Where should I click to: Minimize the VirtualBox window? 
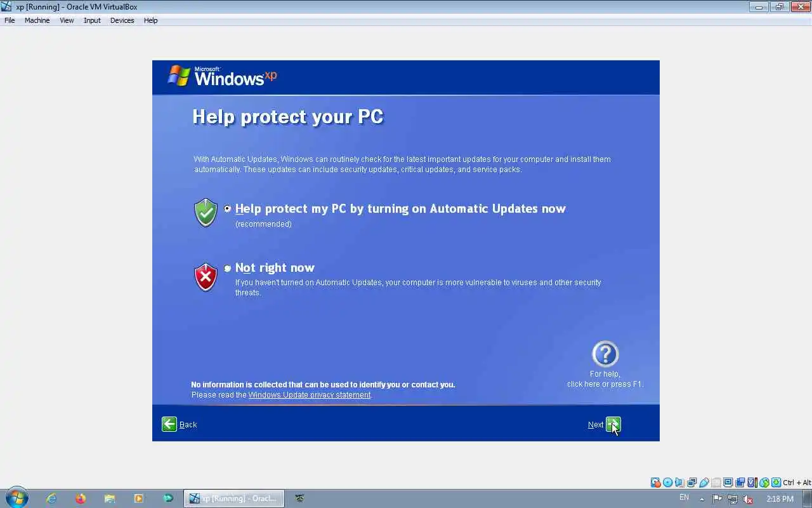[758, 7]
